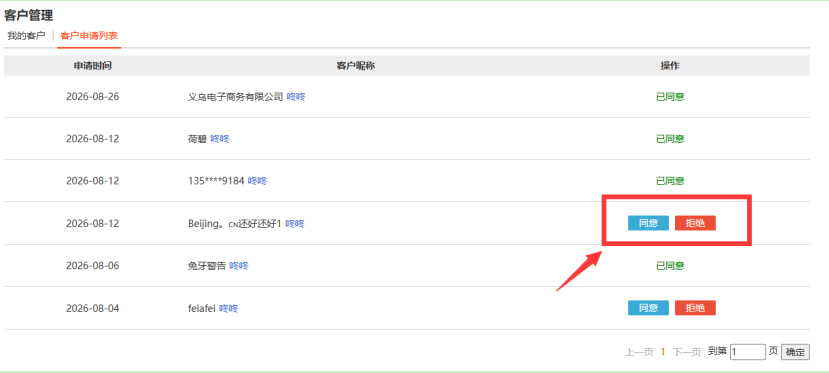The width and height of the screenshot is (829, 373).
Task: Select page number 1 in the pagination
Action: coord(663,352)
